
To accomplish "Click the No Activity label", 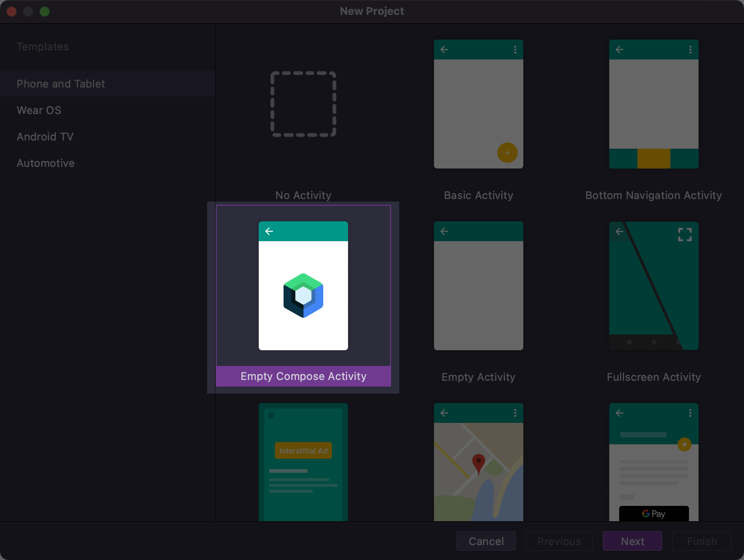I will [303, 195].
